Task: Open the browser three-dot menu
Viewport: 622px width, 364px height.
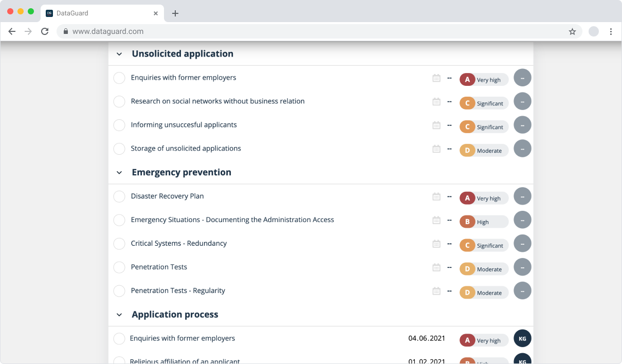Action: (611, 31)
